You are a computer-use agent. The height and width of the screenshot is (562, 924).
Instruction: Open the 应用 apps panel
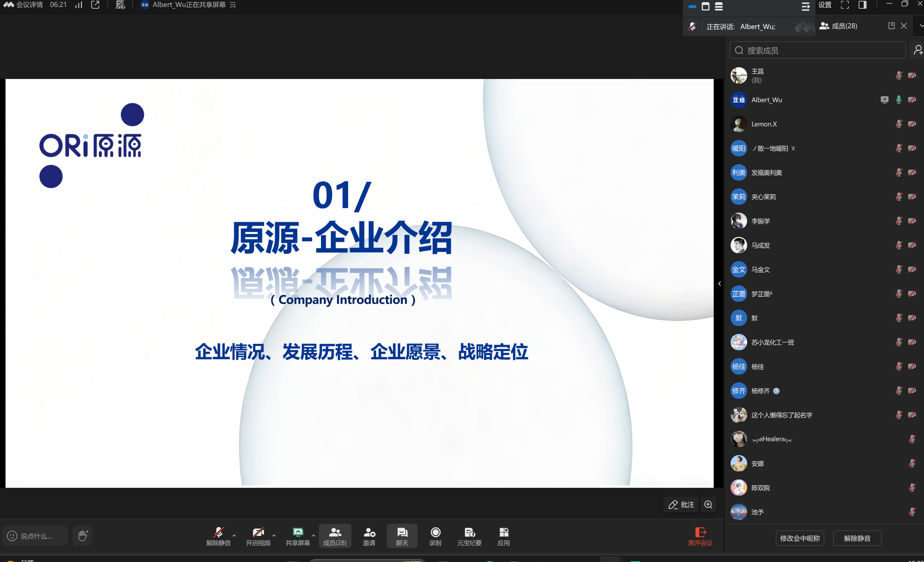[504, 536]
